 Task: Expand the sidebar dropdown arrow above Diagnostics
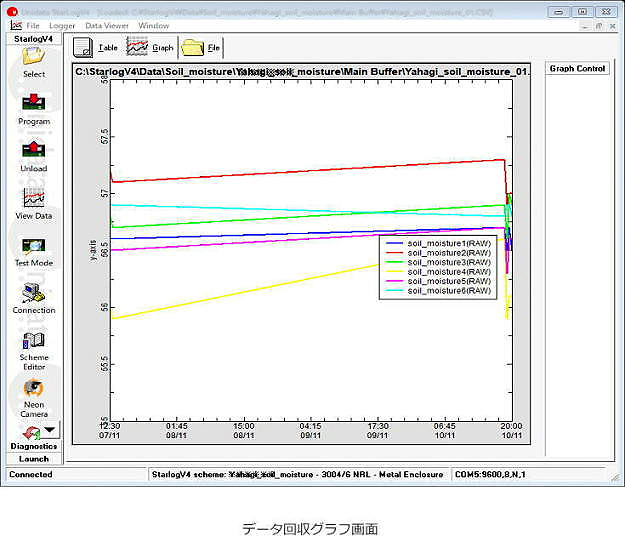(x=49, y=429)
